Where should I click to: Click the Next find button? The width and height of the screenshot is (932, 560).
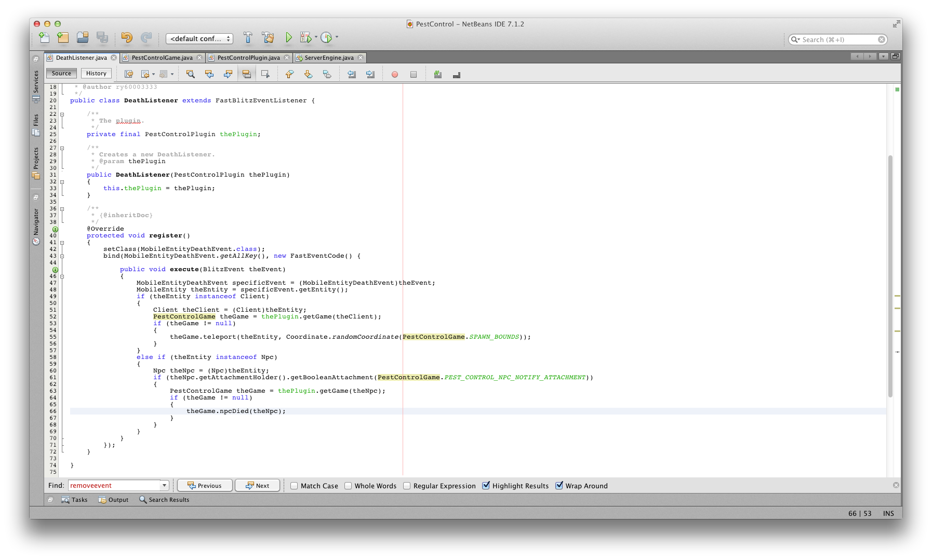(257, 485)
